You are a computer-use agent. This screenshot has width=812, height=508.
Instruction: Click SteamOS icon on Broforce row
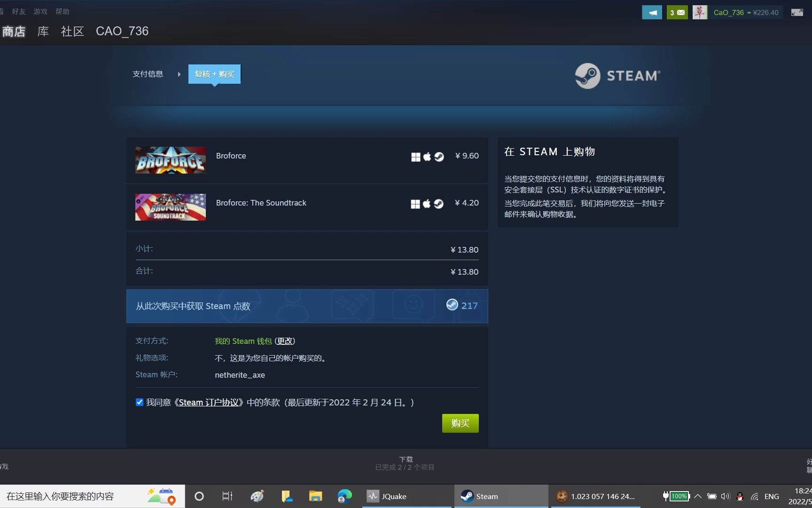point(439,157)
